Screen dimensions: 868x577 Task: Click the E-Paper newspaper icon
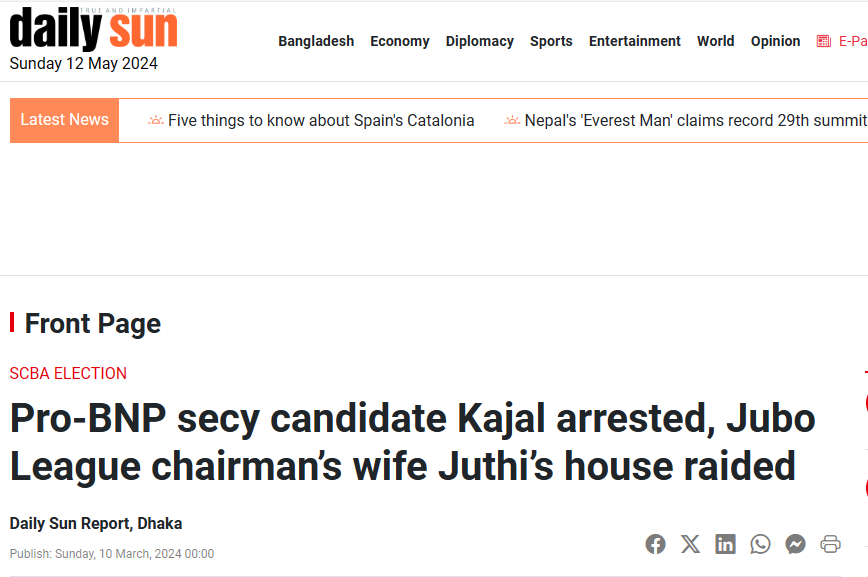click(x=824, y=41)
